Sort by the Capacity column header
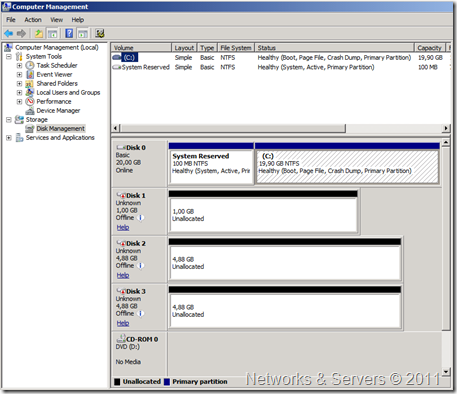The height and width of the screenshot is (394, 457). click(x=430, y=48)
